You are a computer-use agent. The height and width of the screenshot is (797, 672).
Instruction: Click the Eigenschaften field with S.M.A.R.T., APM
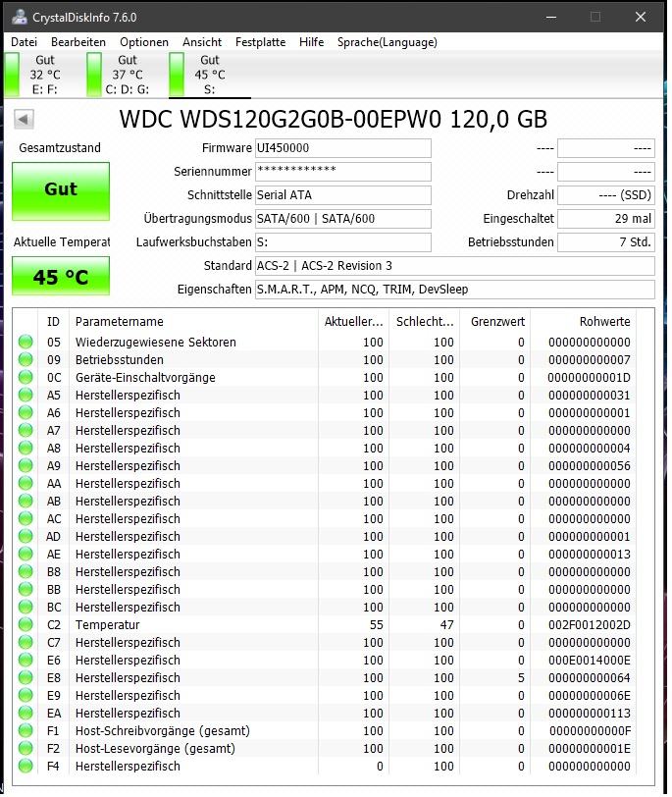[454, 290]
